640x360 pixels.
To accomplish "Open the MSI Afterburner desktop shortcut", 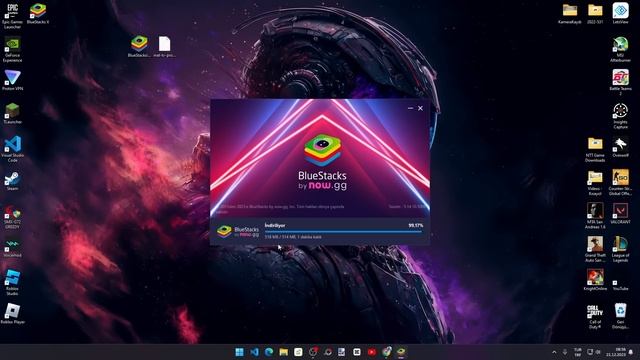I will coord(620,50).
